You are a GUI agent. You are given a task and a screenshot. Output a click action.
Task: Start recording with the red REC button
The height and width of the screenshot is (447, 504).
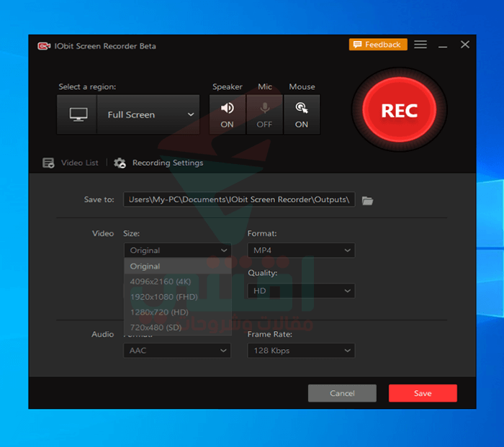coord(399,110)
